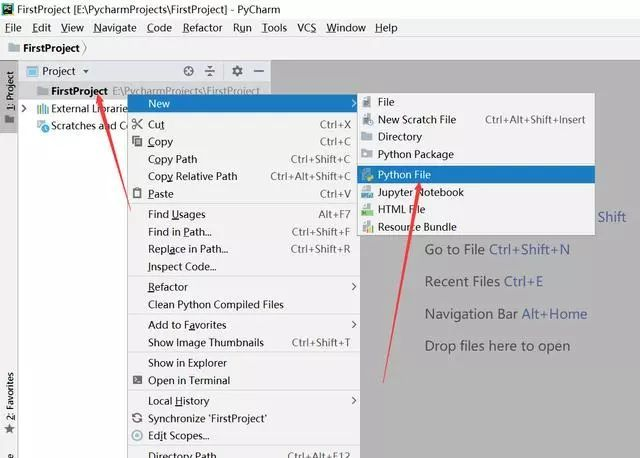The height and width of the screenshot is (458, 640).
Task: Expand the Refactor submenu arrow
Action: coord(354,287)
